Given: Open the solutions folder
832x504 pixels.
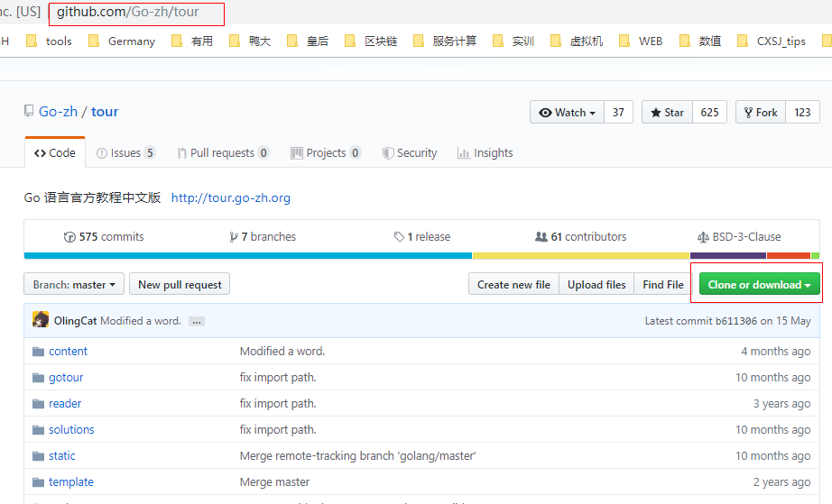Looking at the screenshot, I should (x=71, y=430).
